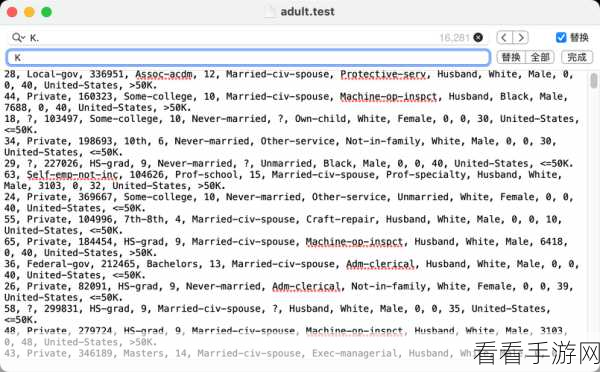Image resolution: width=600 pixels, height=372 pixels.
Task: Click the value 184454
Action: (x=95, y=241)
